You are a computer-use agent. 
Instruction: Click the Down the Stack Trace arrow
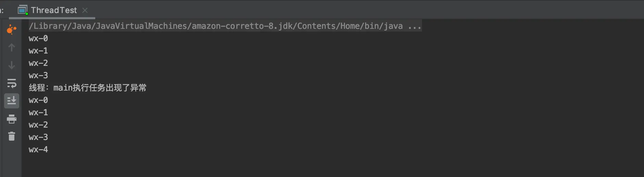11,65
